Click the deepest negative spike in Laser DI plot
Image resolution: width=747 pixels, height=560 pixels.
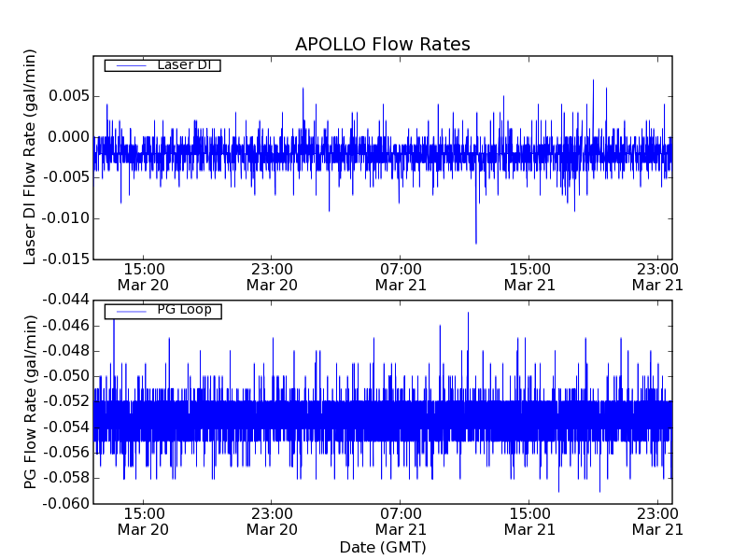[476, 242]
